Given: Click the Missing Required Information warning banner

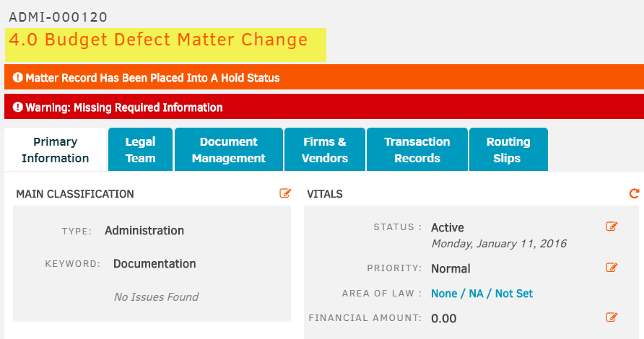Looking at the screenshot, I should point(324,107).
